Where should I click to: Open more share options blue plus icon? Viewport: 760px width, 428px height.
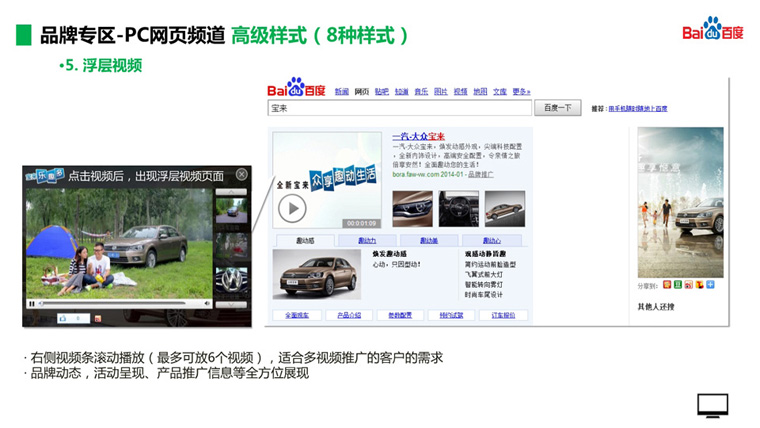(x=710, y=285)
